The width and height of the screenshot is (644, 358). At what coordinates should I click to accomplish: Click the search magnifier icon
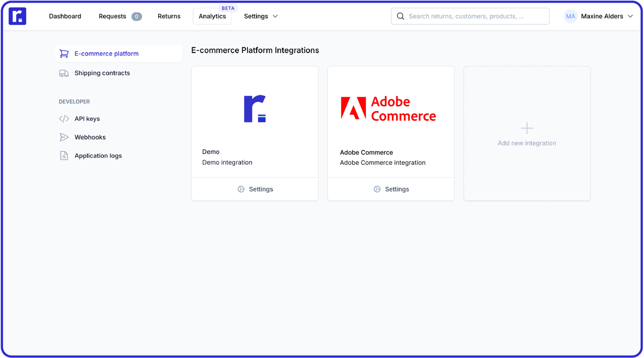pyautogui.click(x=400, y=16)
